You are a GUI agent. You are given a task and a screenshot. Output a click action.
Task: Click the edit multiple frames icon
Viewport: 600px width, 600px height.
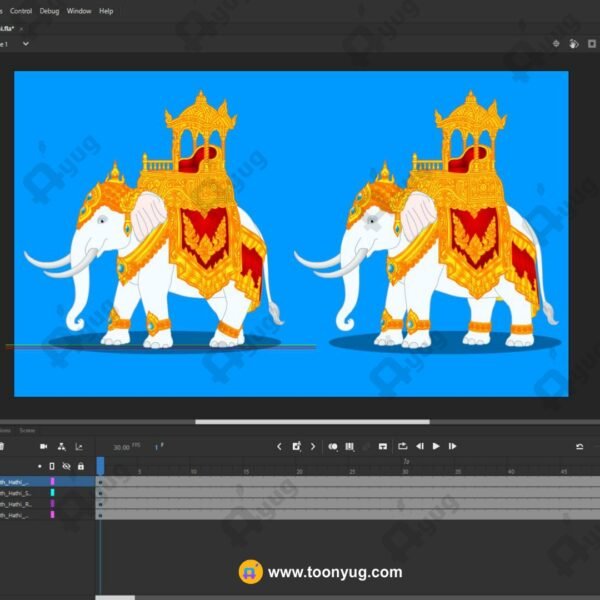(350, 447)
